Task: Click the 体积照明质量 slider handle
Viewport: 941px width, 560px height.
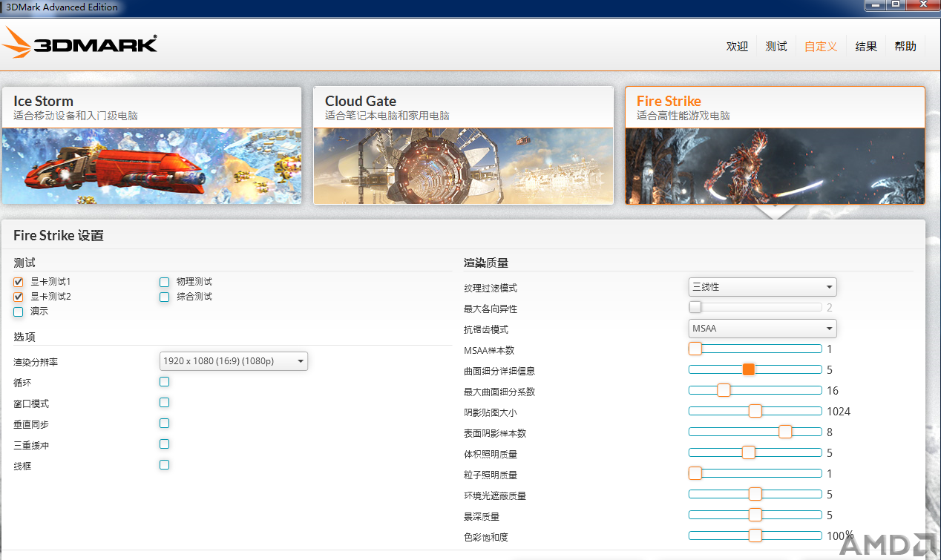Action: (x=749, y=452)
